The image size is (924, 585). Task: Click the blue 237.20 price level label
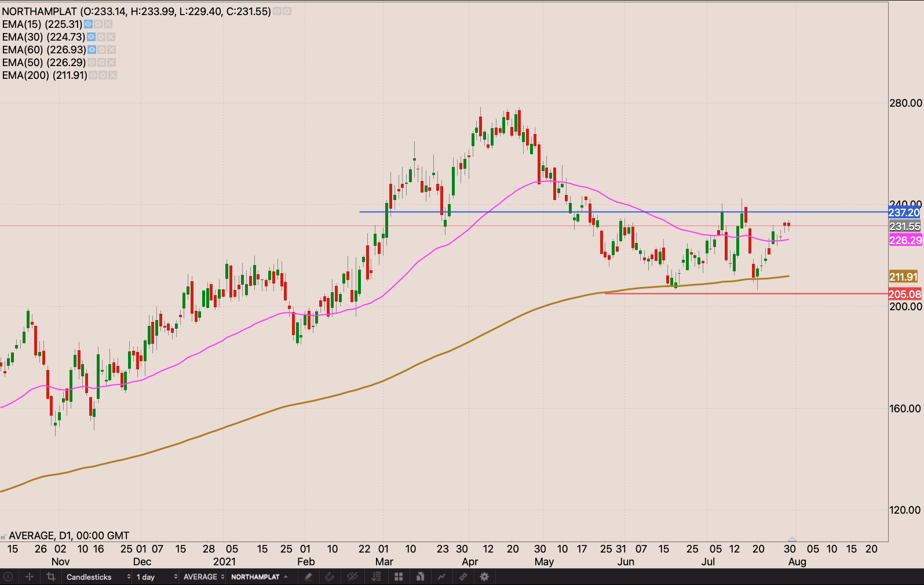(x=904, y=213)
